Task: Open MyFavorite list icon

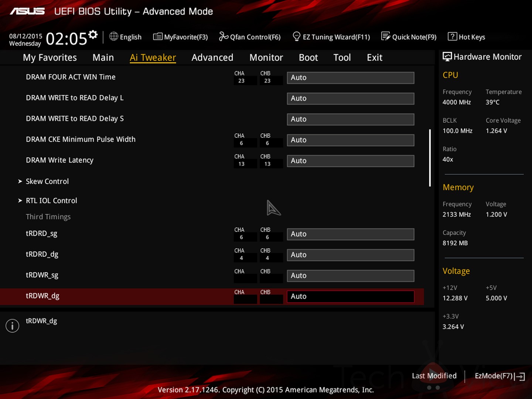Action: [158, 36]
